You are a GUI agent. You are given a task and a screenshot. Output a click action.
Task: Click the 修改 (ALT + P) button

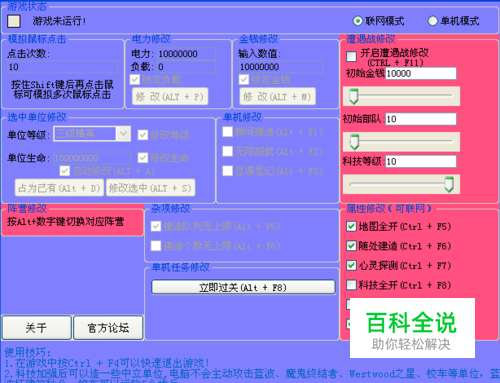[x=170, y=97]
